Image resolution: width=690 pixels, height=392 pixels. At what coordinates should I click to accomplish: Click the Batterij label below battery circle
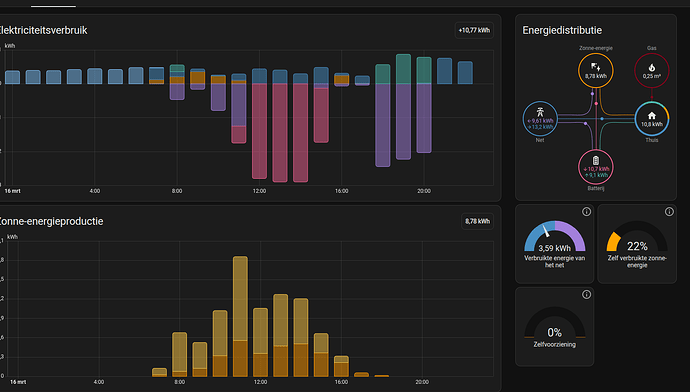(x=596, y=188)
